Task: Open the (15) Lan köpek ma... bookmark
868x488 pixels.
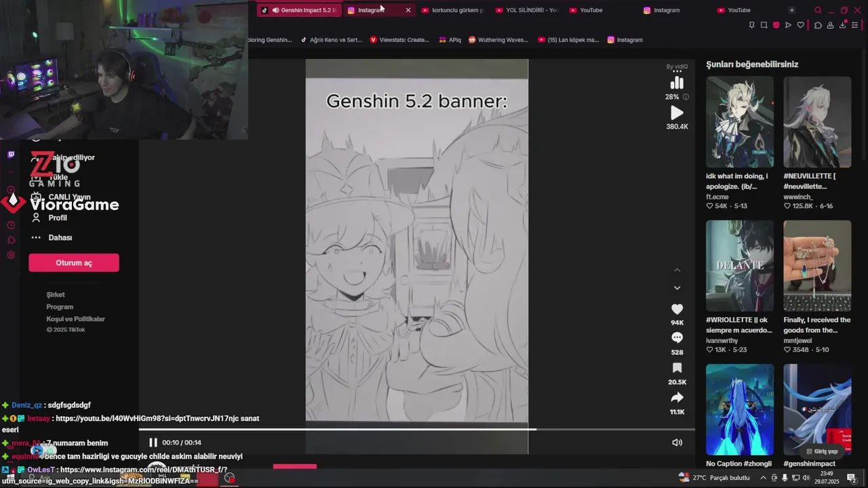Action: click(568, 40)
